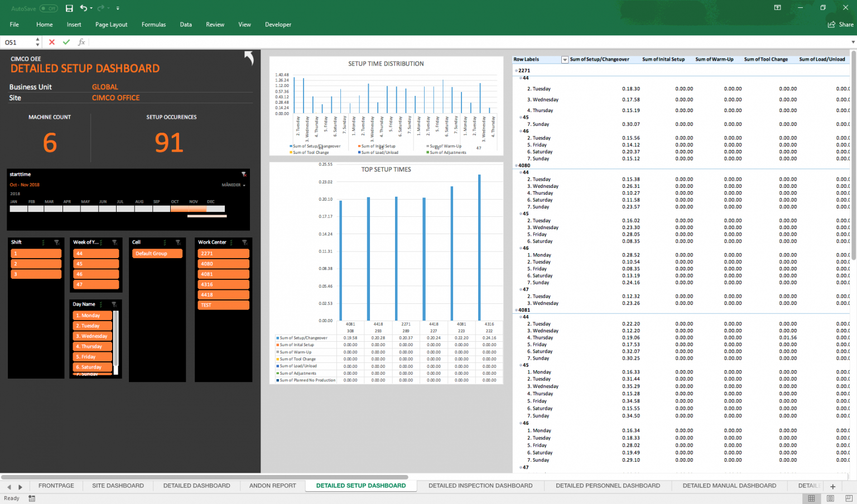
Task: Open the SITE DASHBOARD sheet tab
Action: [x=118, y=486]
